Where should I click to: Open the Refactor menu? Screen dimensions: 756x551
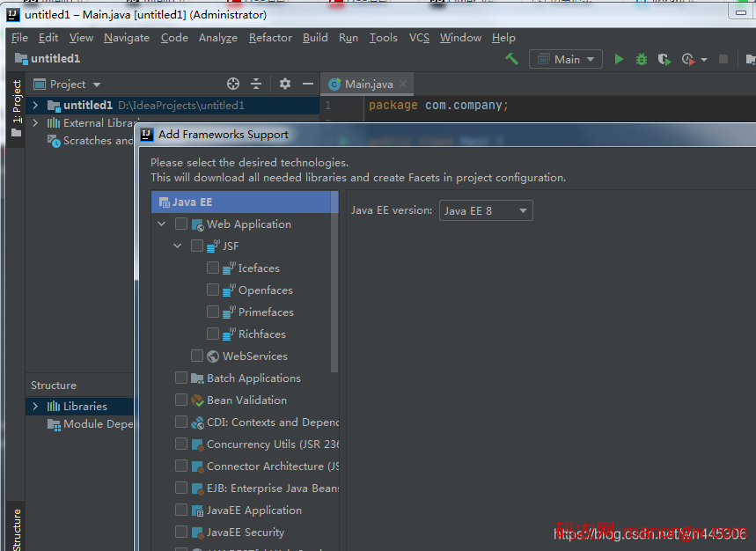click(270, 38)
